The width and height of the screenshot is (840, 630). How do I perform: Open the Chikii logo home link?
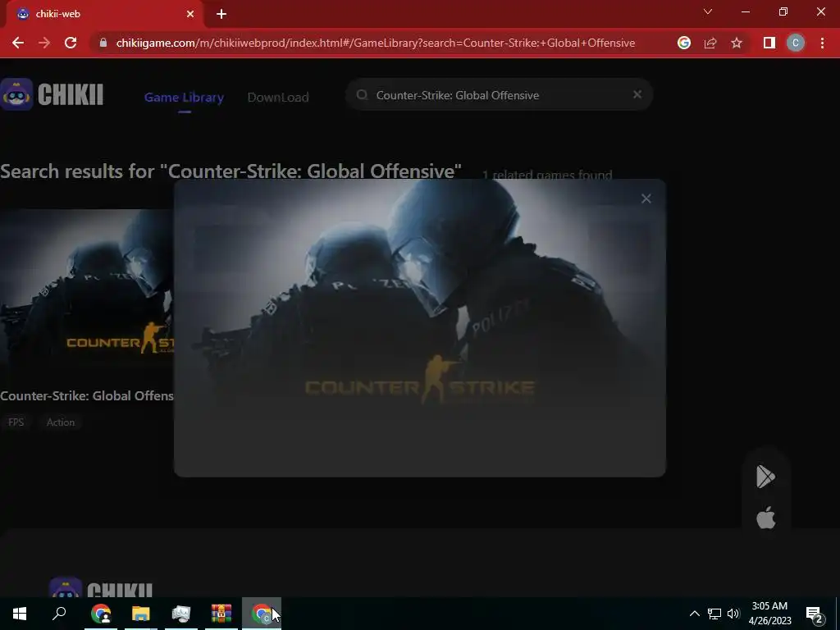[x=52, y=95]
